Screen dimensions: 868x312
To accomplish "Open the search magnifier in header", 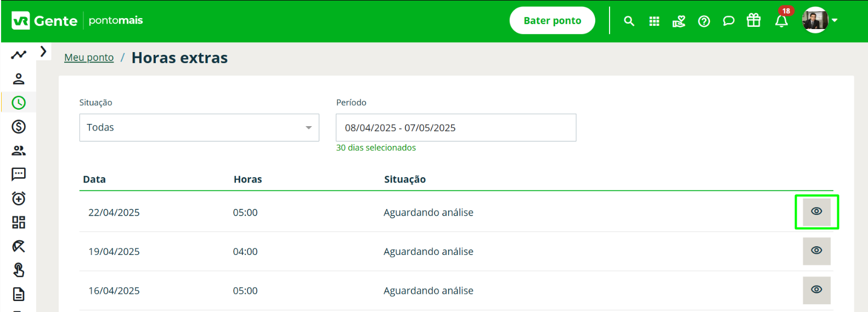I will tap(629, 21).
